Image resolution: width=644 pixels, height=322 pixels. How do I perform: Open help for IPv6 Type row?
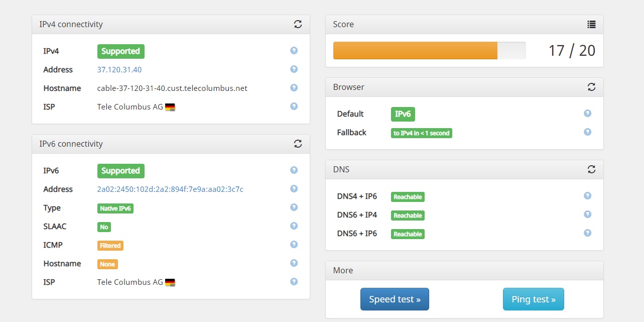(294, 207)
